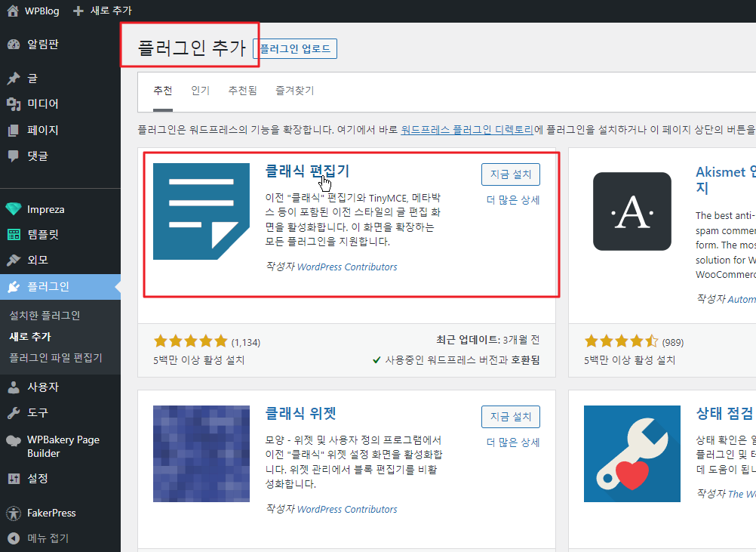
Task: Click the Akismet plugin logo
Action: click(632, 211)
